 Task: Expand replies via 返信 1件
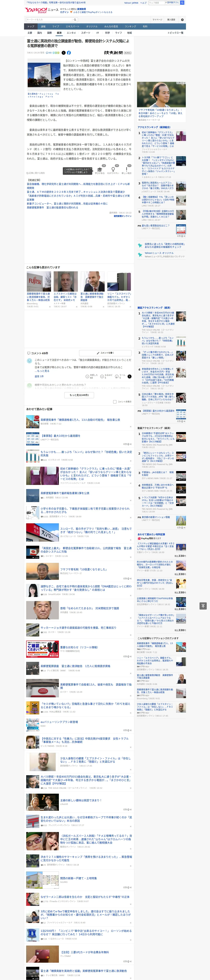click(39, 376)
